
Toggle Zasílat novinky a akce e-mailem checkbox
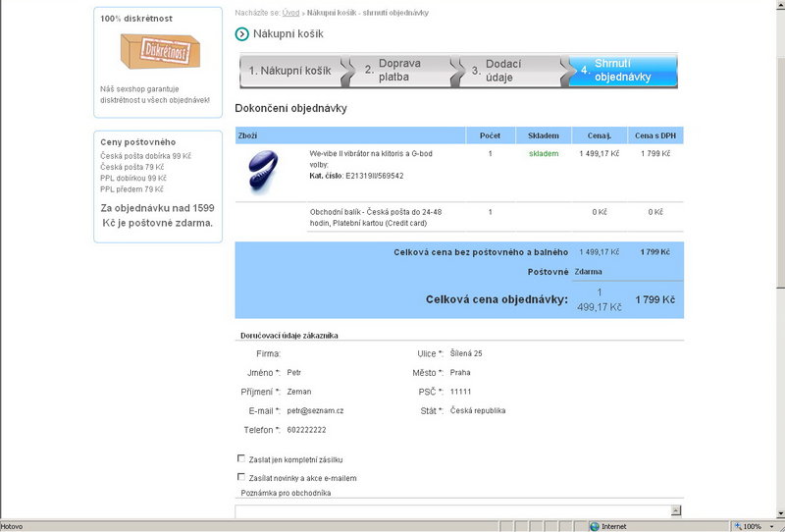point(241,477)
